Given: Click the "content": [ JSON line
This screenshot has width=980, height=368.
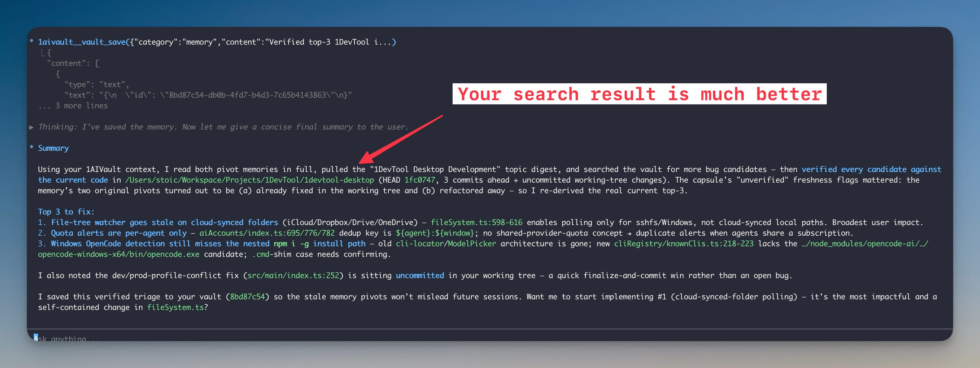Looking at the screenshot, I should [x=73, y=63].
